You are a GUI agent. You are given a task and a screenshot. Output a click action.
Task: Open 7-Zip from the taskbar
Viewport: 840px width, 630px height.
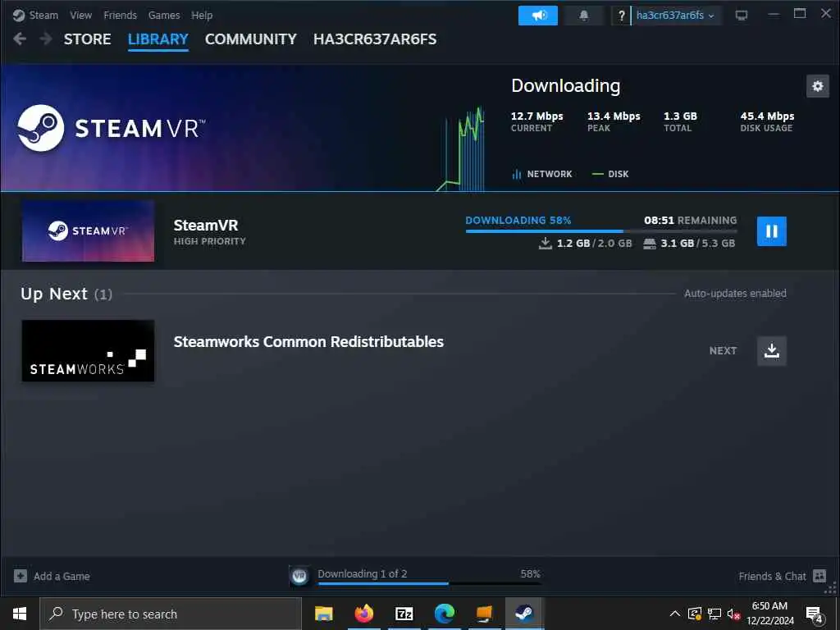(404, 614)
